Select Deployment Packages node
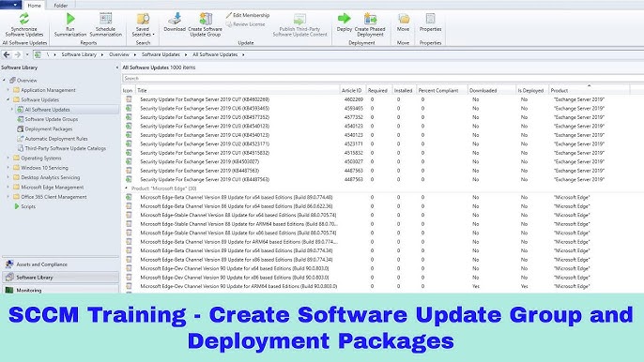Screen dimensions: 644x362 [49, 128]
